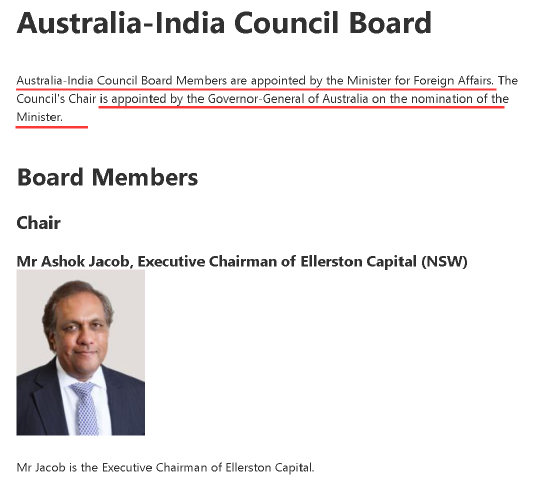Click Mr Jacob at start of bio sentence
The width and height of the screenshot is (554, 485).
point(41,467)
